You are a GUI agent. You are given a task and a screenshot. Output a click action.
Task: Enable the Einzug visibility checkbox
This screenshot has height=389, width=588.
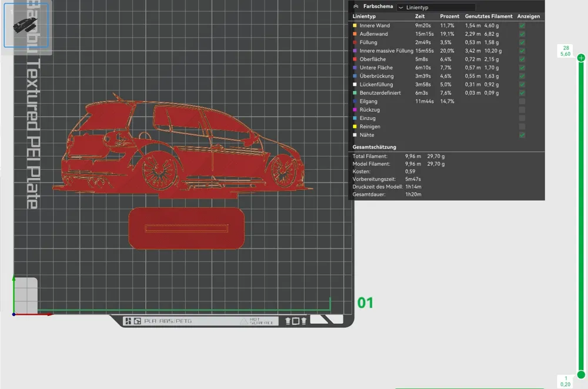pyautogui.click(x=521, y=118)
